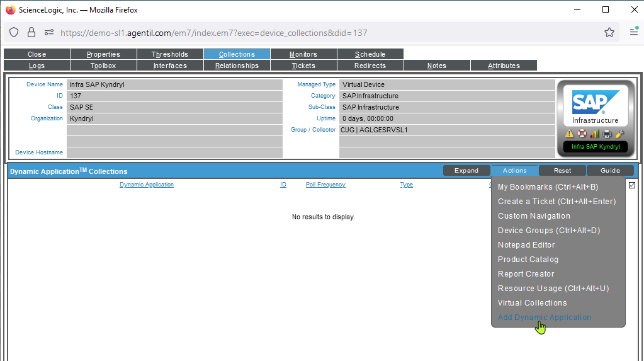Click the yellow warning events icon
Image resolution: width=644 pixels, height=361 pixels.
coord(569,134)
